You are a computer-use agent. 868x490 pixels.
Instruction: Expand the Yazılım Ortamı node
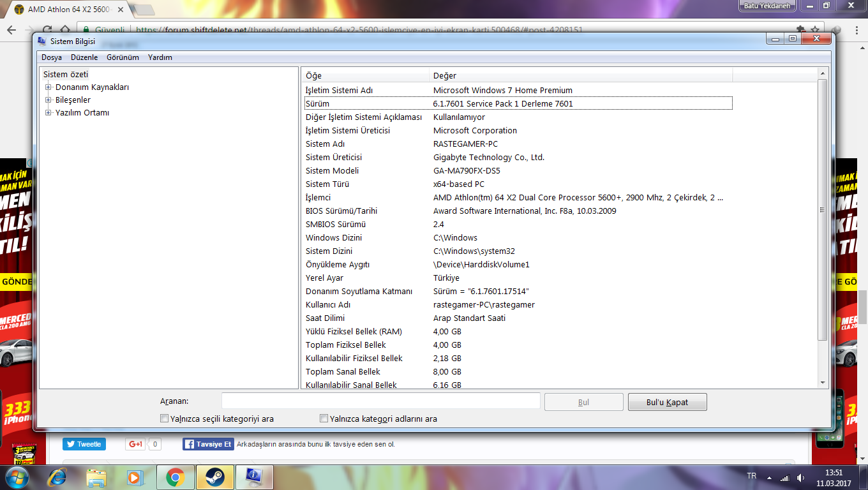click(x=48, y=113)
